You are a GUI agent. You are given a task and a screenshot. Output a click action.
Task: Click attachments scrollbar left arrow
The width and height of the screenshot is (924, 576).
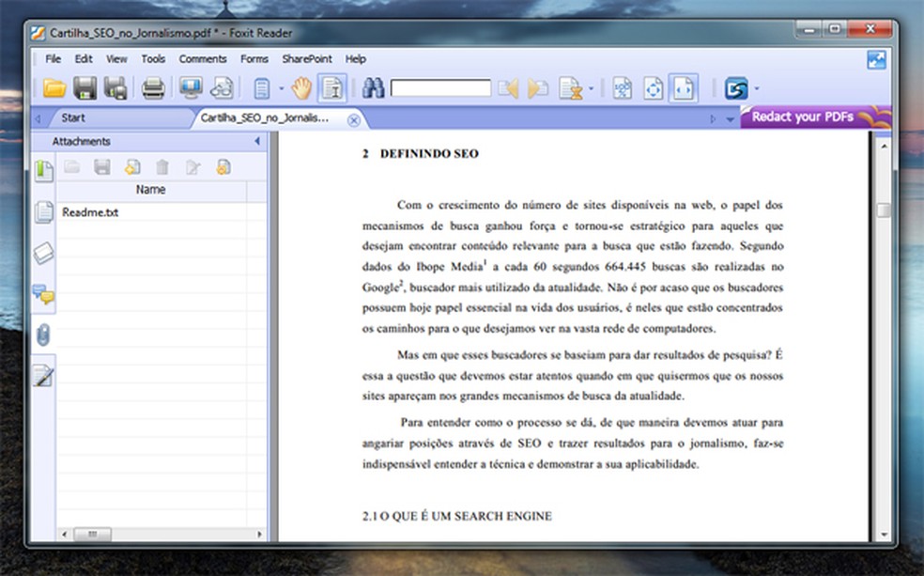point(64,534)
